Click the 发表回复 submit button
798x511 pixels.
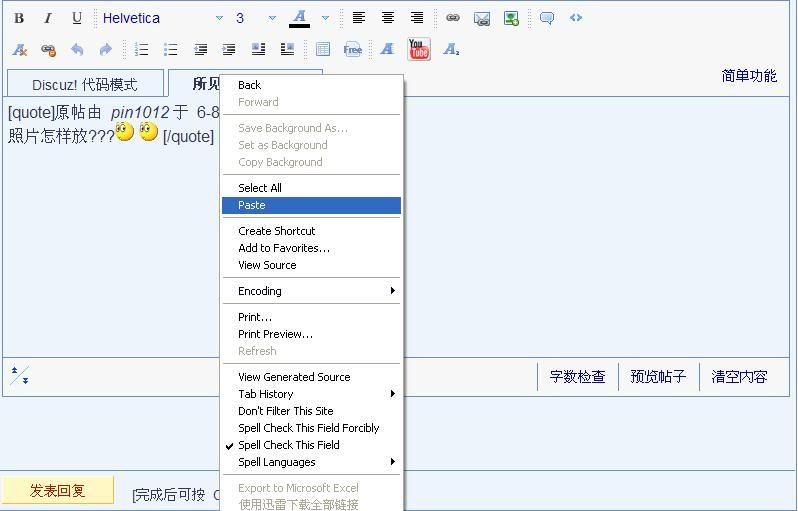pyautogui.click(x=57, y=491)
